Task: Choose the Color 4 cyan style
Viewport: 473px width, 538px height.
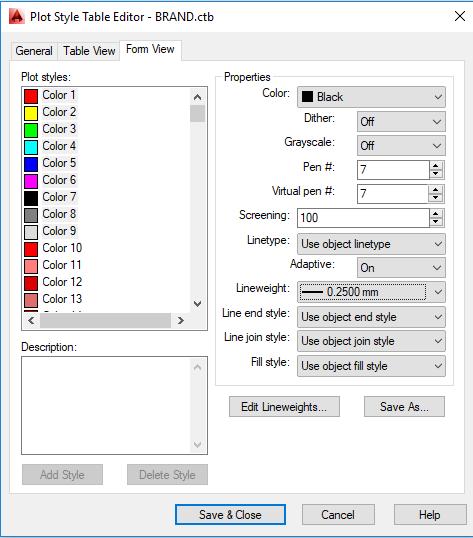Action: pos(50,146)
